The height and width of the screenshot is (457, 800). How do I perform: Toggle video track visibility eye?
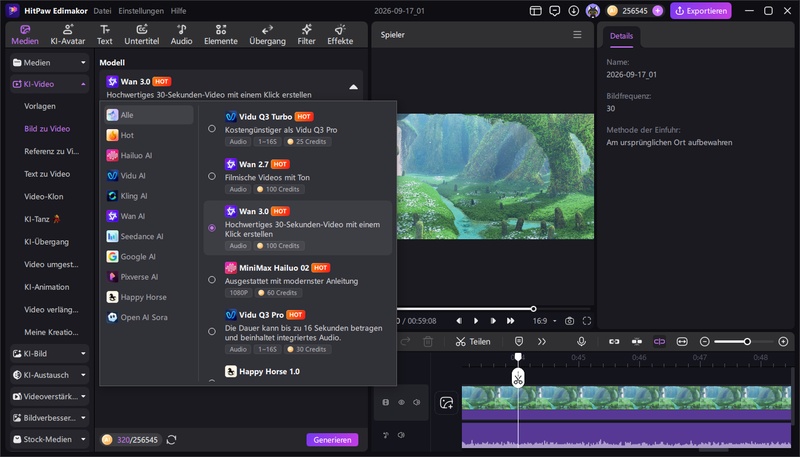point(402,402)
